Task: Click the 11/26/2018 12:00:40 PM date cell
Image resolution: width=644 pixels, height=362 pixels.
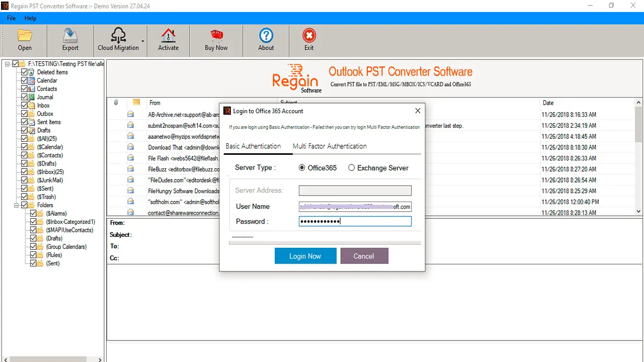Action: (x=570, y=202)
